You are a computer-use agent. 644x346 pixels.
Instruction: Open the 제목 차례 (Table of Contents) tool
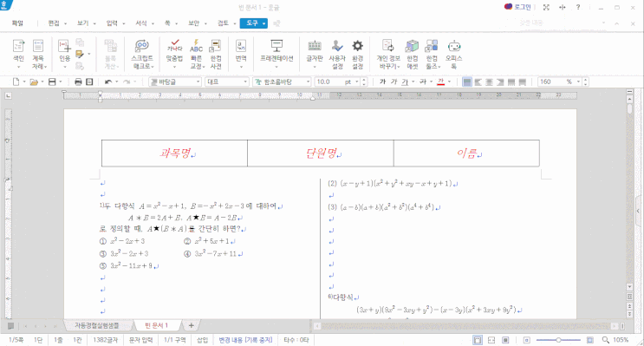[x=39, y=54]
